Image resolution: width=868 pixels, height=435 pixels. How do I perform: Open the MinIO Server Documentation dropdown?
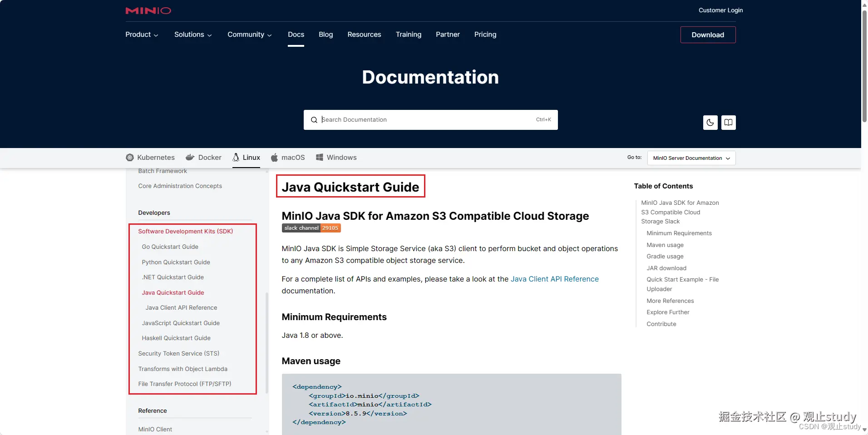pyautogui.click(x=691, y=158)
